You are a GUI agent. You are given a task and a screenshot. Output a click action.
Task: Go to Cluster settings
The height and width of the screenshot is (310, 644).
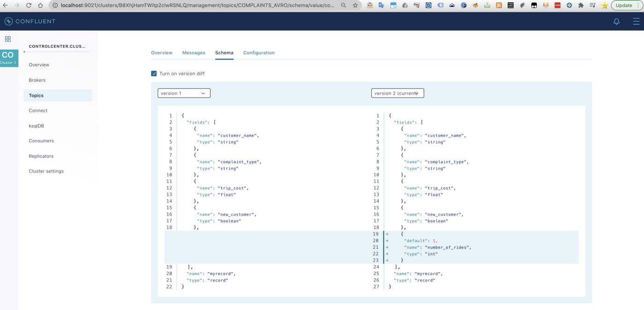(46, 171)
